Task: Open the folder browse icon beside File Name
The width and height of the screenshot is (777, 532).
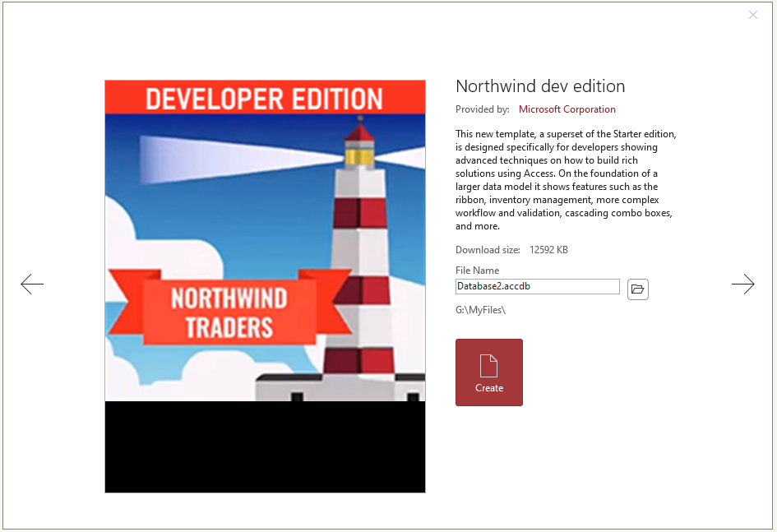Action: coord(637,289)
